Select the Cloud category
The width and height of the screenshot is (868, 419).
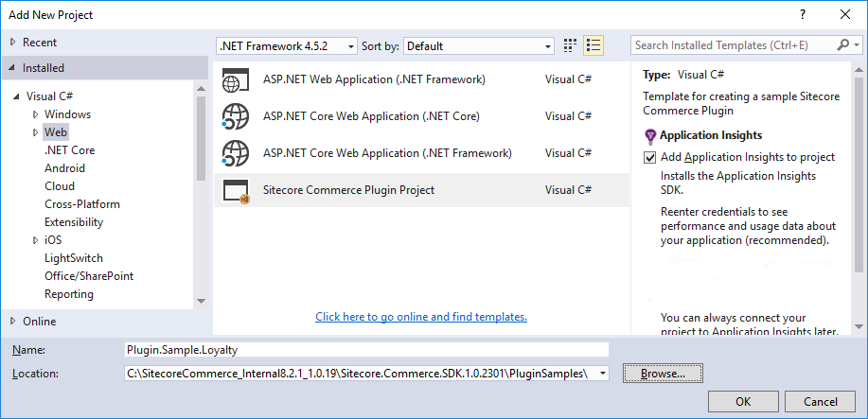[60, 186]
